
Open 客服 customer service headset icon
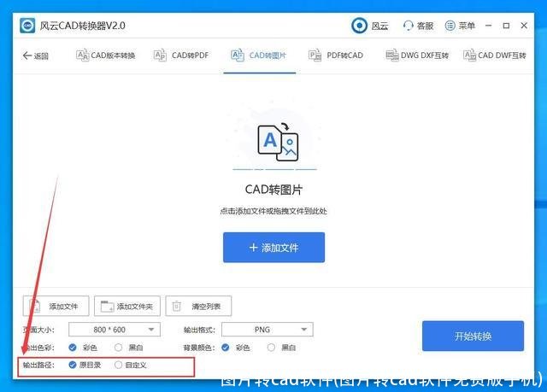tap(408, 26)
